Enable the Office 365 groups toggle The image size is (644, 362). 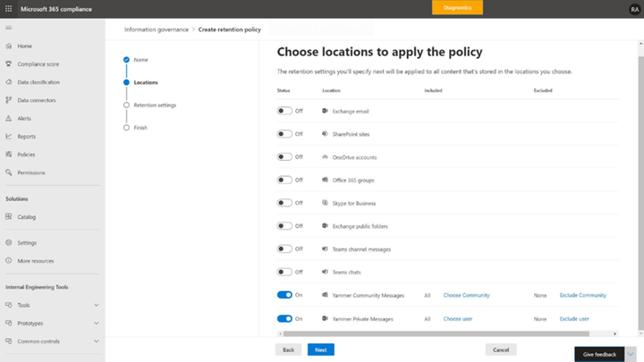tap(284, 180)
